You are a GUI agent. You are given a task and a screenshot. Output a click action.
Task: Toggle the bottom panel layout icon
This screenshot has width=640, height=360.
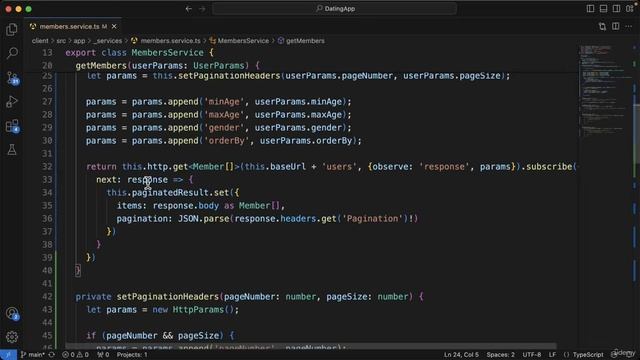point(603,9)
